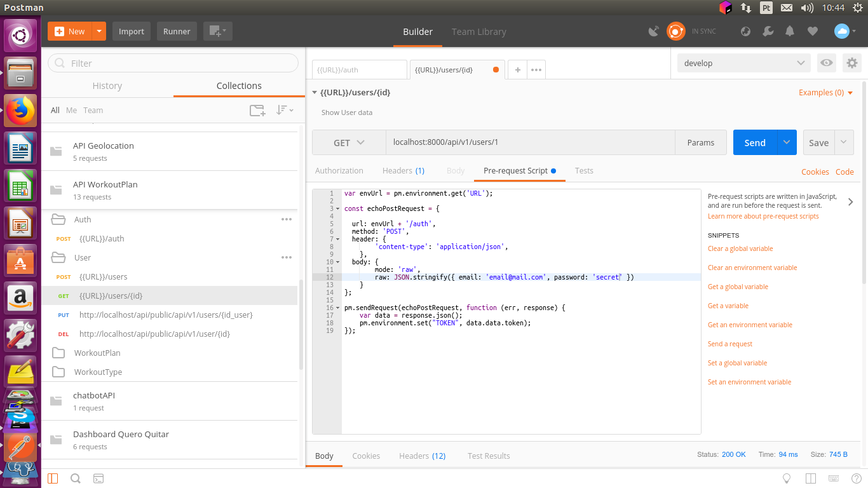Click the heart icon in the header
Image resolution: width=868 pixels, height=488 pixels.
812,31
